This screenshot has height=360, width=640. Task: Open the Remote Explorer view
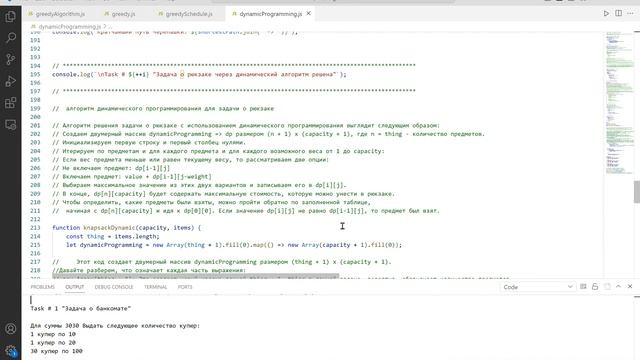(x=11, y=124)
